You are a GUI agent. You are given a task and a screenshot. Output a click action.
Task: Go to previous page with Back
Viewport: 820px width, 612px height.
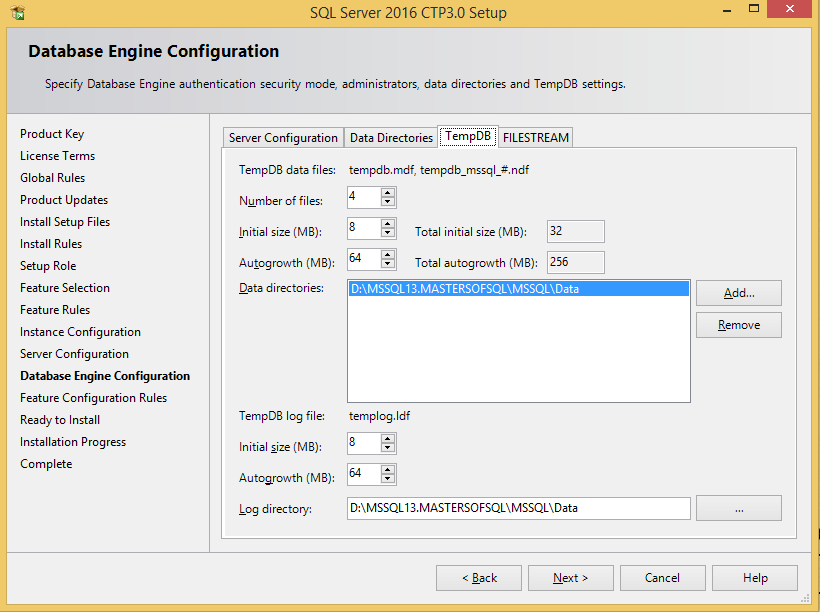coord(479,578)
